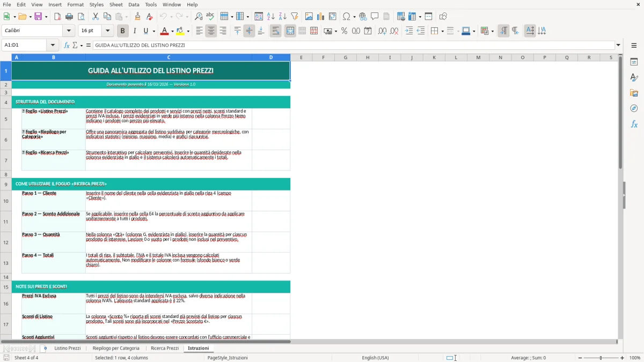Open the Special Character dropdown arrow
The width and height of the screenshot is (644, 362).
(x=354, y=17)
